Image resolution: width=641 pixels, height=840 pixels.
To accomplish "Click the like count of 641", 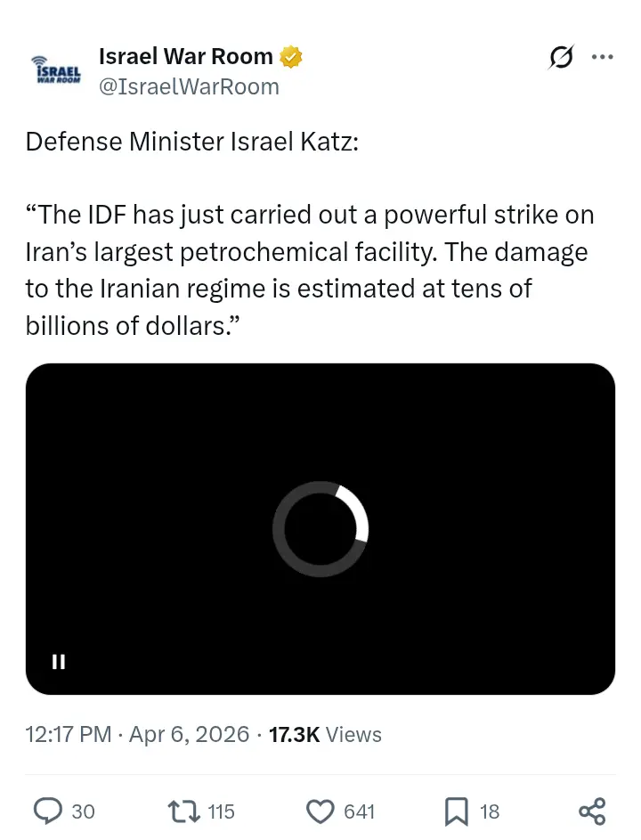I will coord(359,811).
